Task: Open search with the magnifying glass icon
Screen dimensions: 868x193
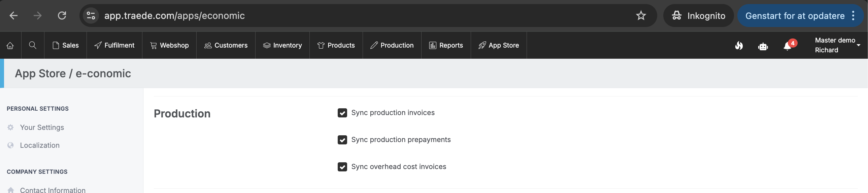Action: click(x=33, y=45)
